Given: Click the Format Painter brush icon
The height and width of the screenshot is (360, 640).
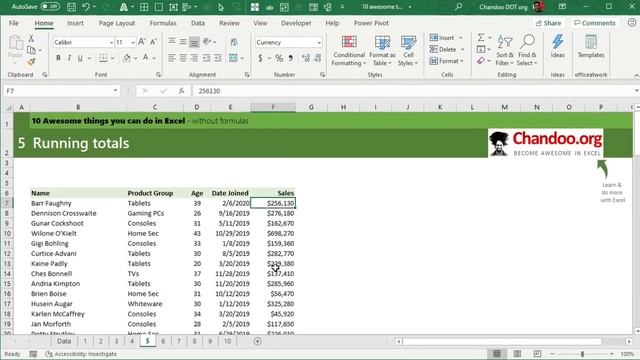Looking at the screenshot, I should [31, 62].
